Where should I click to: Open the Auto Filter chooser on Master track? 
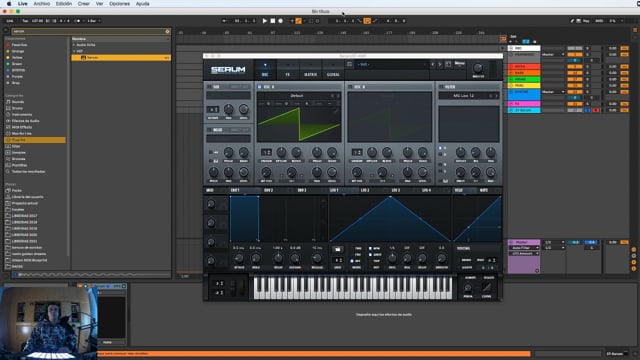point(524,248)
